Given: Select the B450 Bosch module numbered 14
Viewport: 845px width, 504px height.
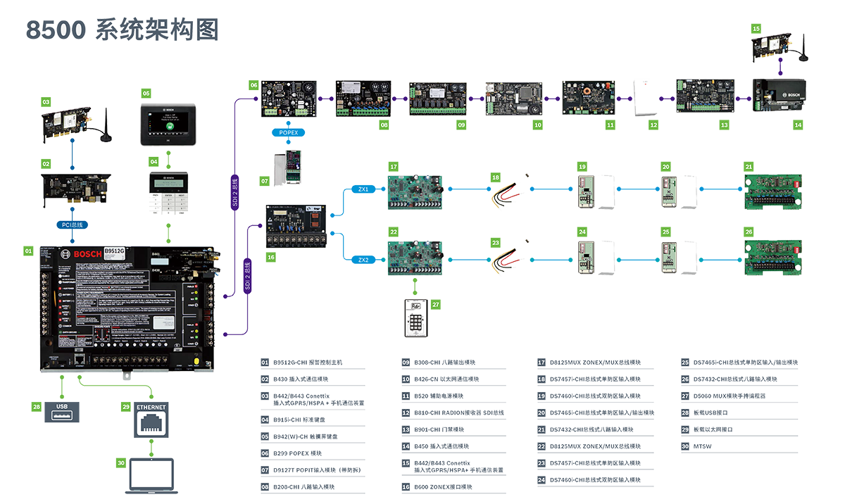Looking at the screenshot, I should tap(779, 96).
